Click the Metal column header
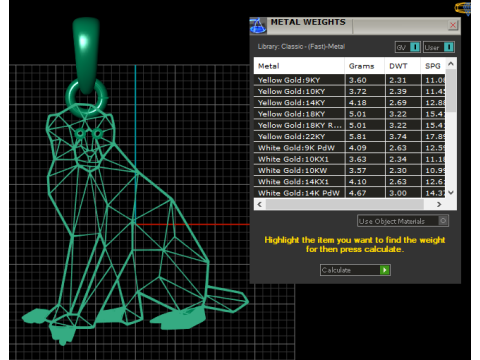480x360 pixels. coord(299,66)
